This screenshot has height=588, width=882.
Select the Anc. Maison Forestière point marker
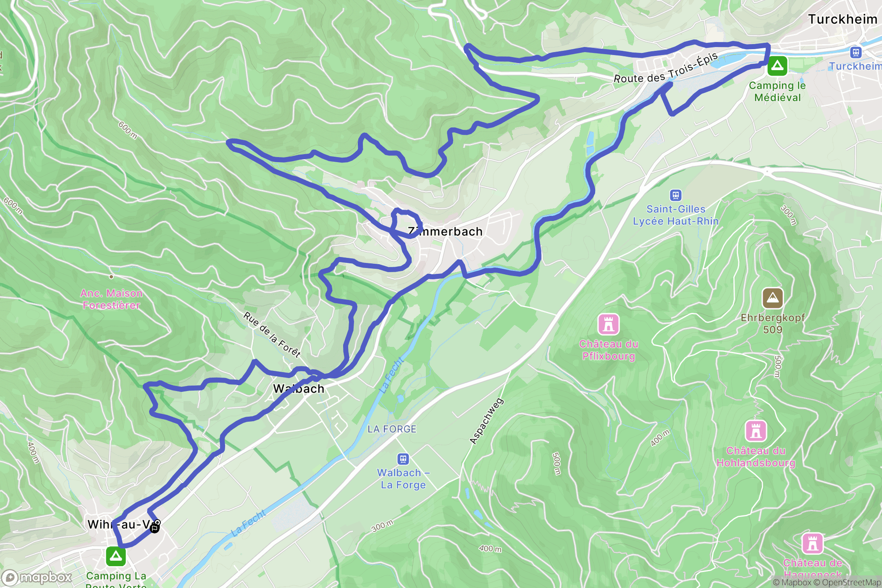111,277
